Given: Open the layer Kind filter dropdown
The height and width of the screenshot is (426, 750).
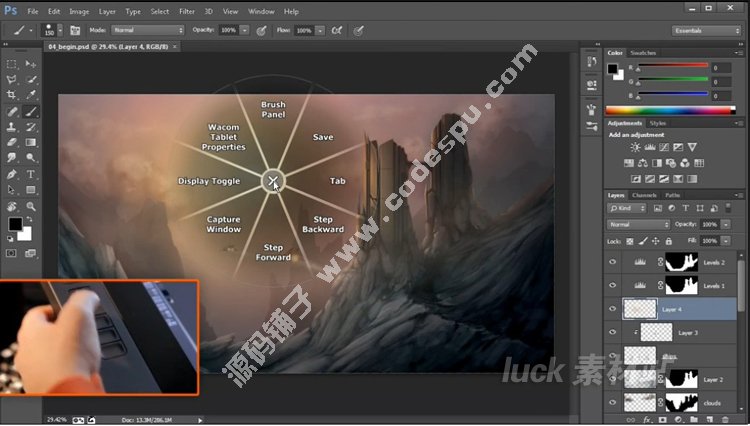Looking at the screenshot, I should pyautogui.click(x=627, y=208).
